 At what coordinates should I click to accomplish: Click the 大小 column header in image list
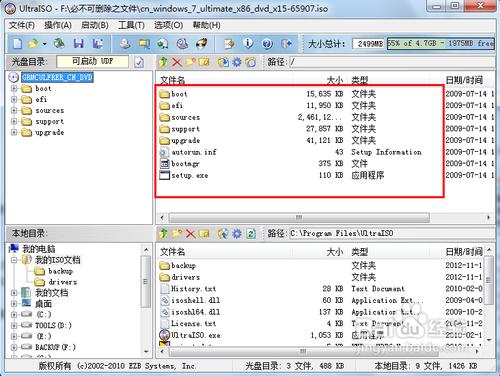[x=334, y=80]
